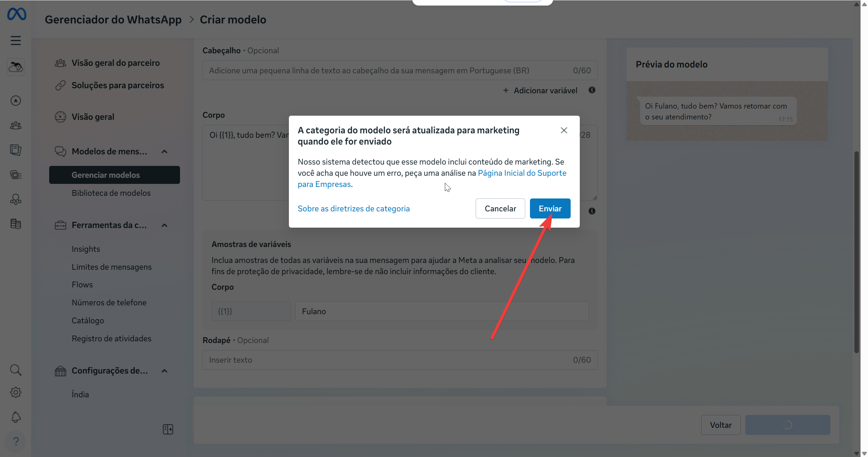
Task: Open settings gear icon in left rail
Action: 16,393
